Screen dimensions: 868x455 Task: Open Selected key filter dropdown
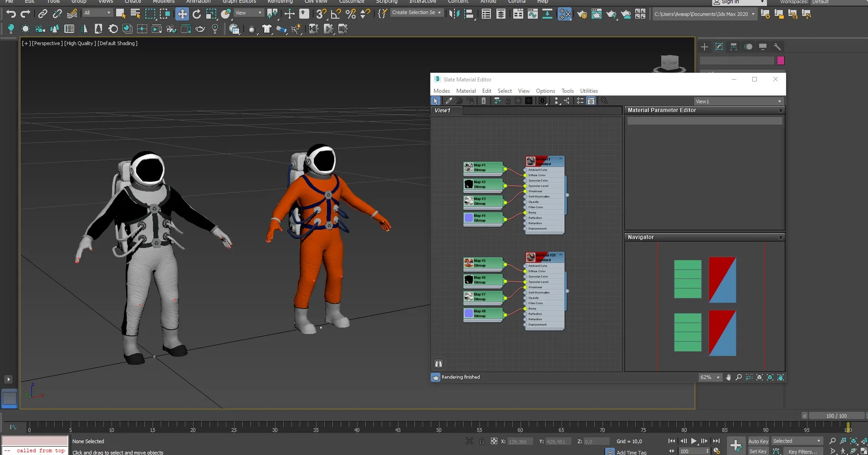point(797,441)
